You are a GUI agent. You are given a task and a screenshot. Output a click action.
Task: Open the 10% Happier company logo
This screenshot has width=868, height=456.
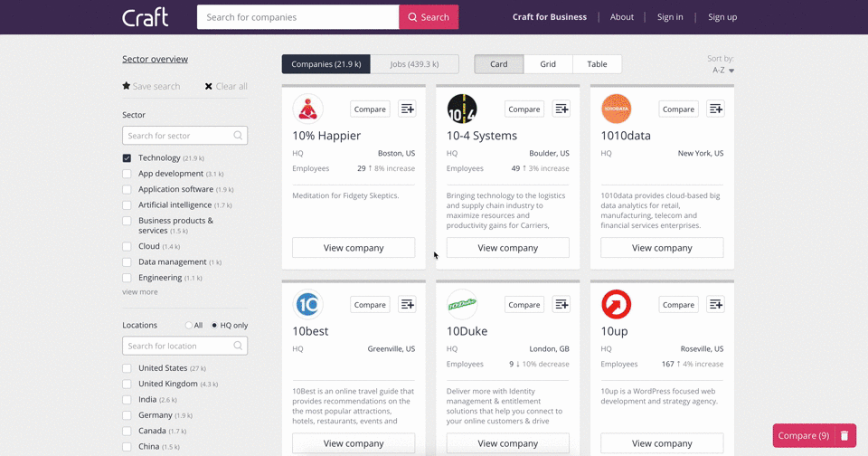[x=307, y=109]
